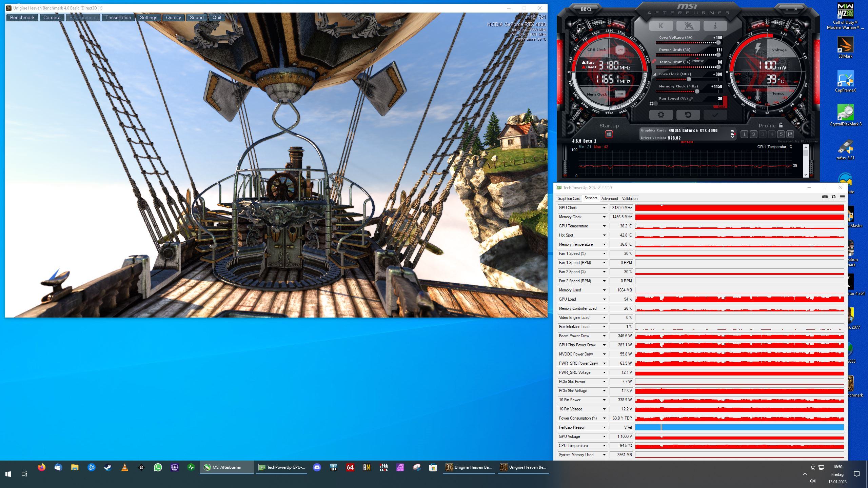This screenshot has height=488, width=868.
Task: Open fan speed user-defined gear icon
Action: tap(651, 104)
